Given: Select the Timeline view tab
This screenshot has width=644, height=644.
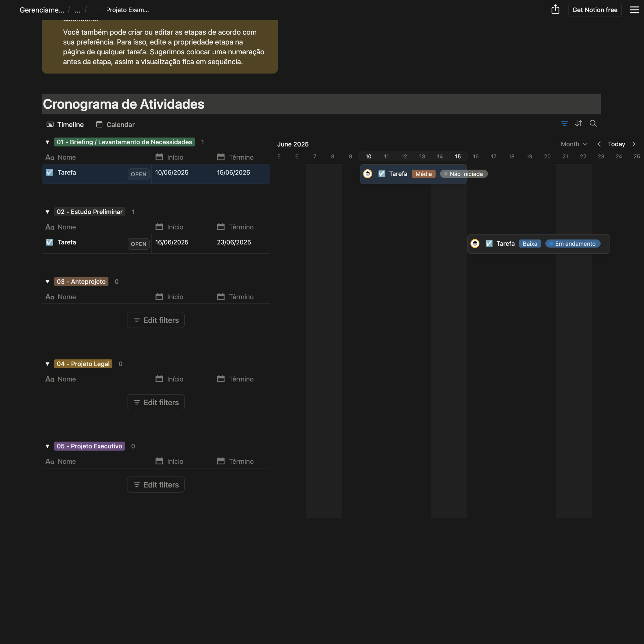Looking at the screenshot, I should [x=65, y=125].
